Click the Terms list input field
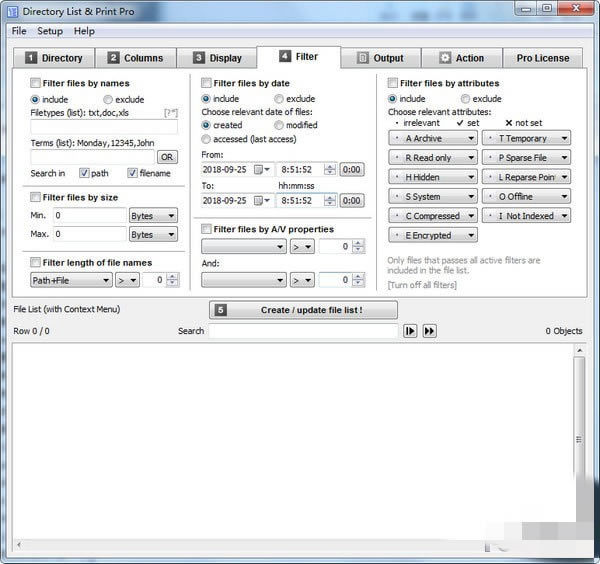600x564 pixels. click(92, 157)
